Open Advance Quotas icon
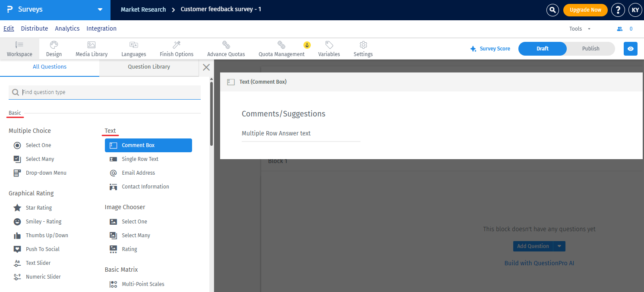 [226, 45]
